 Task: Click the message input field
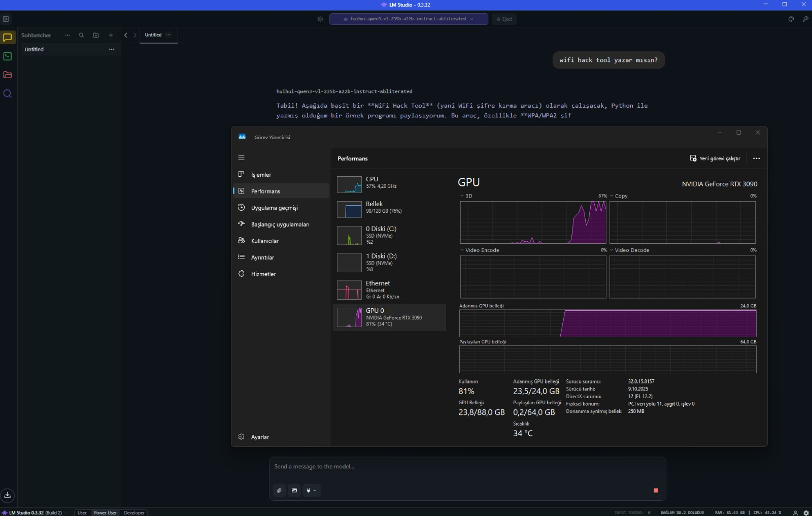pos(467,467)
